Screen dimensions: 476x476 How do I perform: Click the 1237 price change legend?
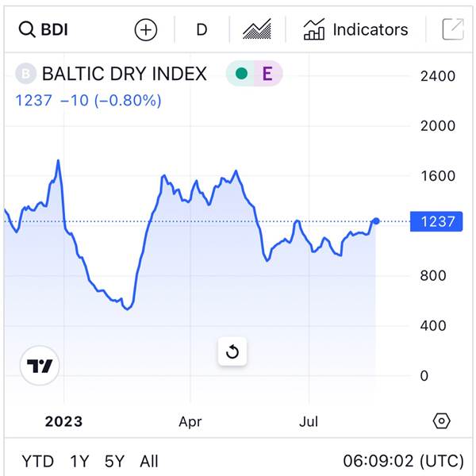coord(88,101)
